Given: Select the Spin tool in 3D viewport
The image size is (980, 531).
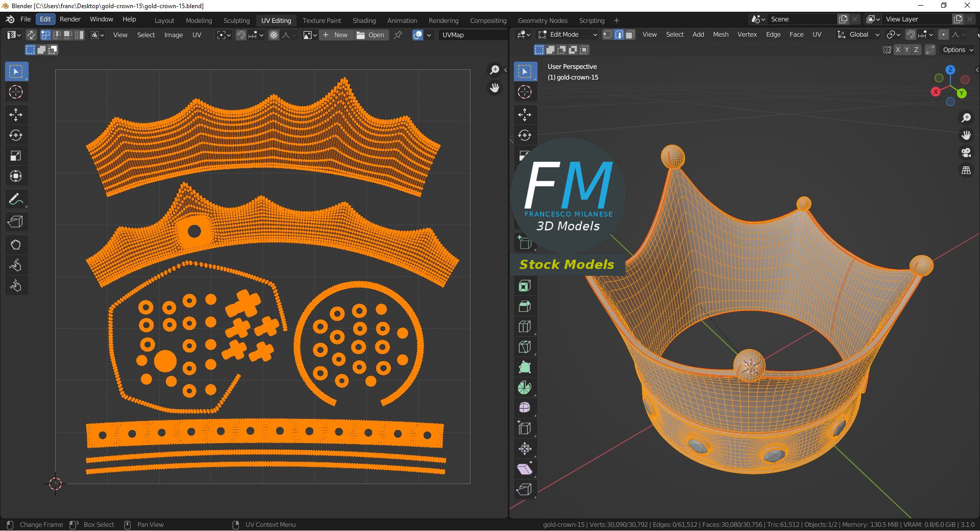Looking at the screenshot, I should coord(524,388).
